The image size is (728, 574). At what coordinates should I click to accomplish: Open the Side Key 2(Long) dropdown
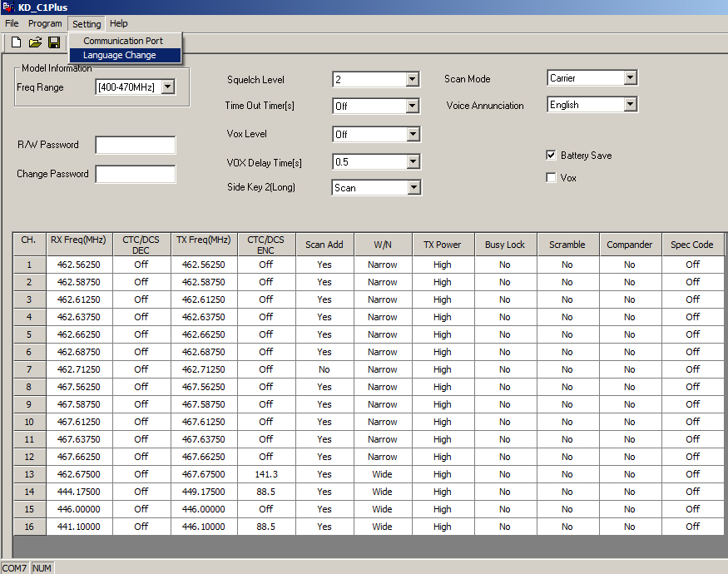(414, 188)
